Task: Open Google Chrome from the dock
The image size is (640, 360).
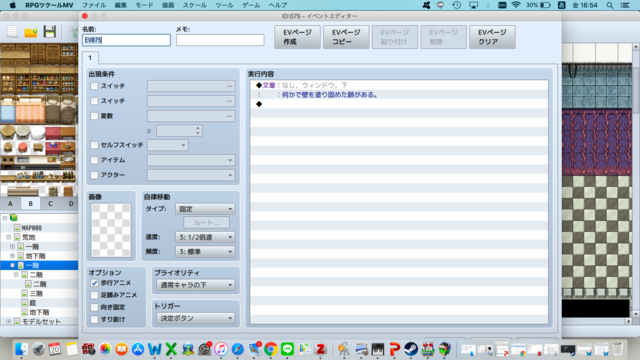Action: click(x=271, y=349)
